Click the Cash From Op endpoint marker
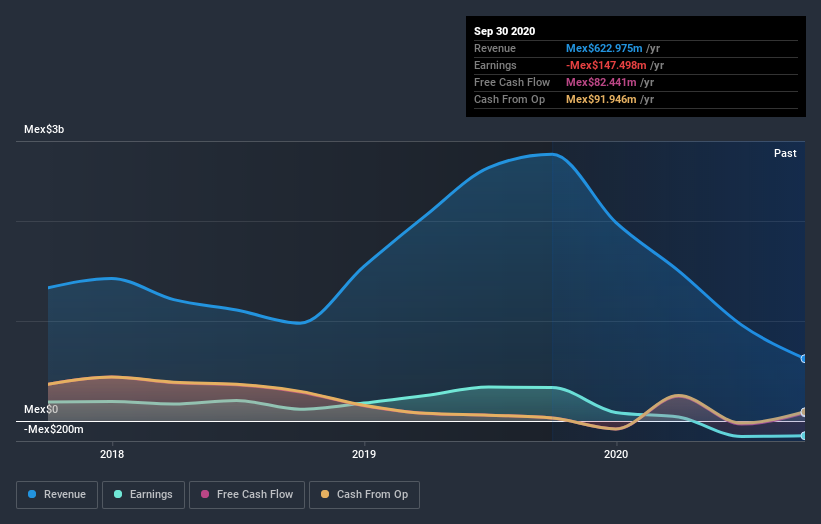 [x=803, y=412]
